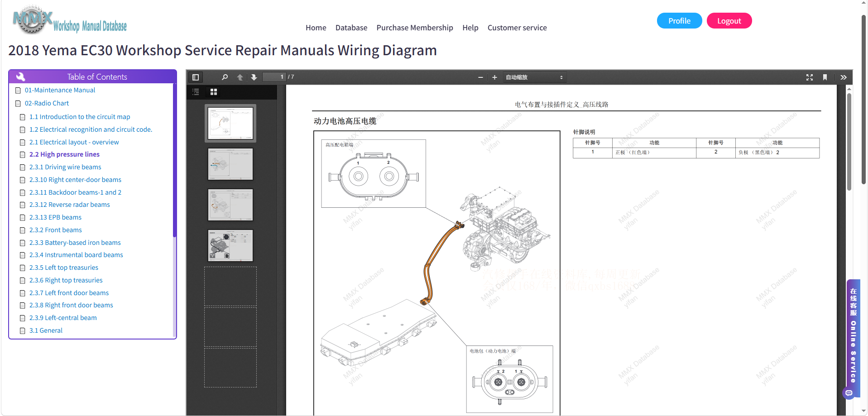The image size is (868, 416).
Task: Open the online service chat bubble icon
Action: 849,393
